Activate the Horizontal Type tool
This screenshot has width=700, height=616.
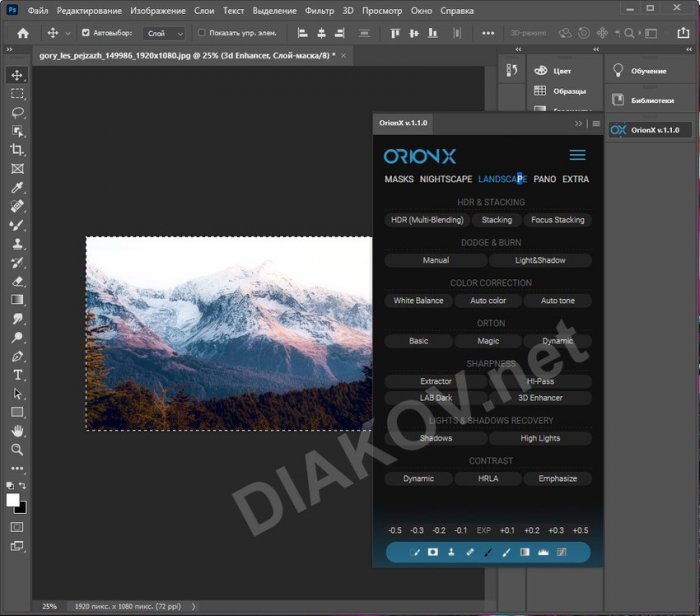17,375
